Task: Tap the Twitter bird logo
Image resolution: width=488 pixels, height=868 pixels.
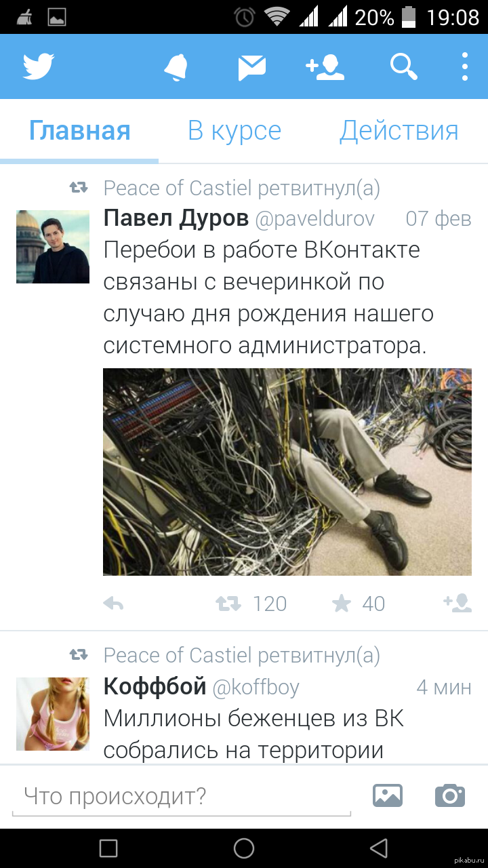Action: (39, 66)
